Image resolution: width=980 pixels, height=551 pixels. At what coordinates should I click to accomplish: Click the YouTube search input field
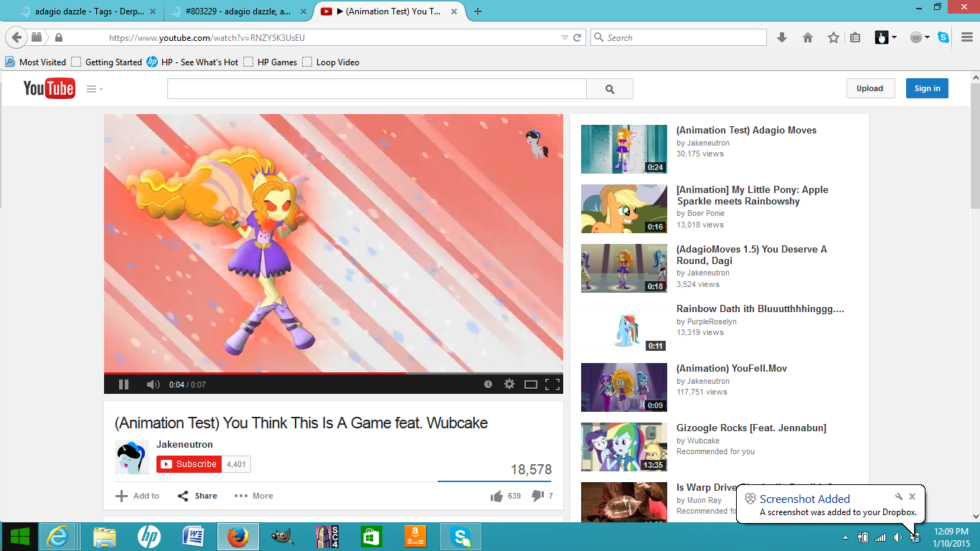tap(377, 89)
